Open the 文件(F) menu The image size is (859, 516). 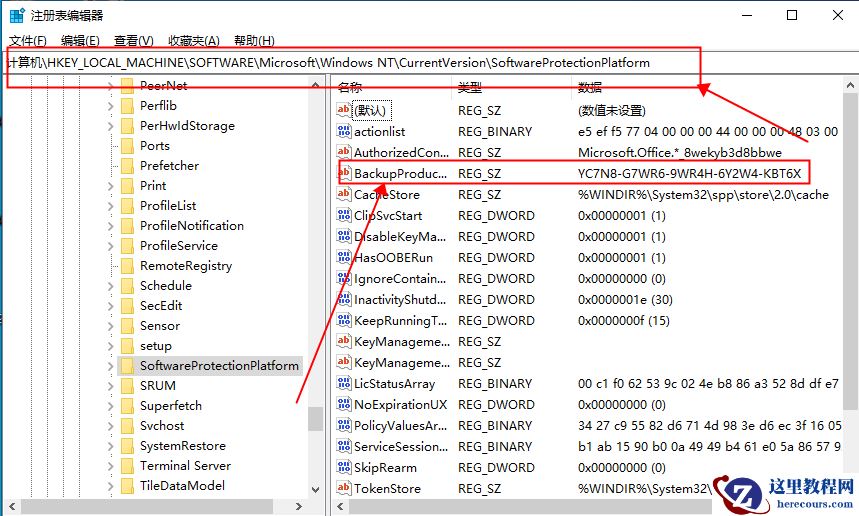(28, 41)
